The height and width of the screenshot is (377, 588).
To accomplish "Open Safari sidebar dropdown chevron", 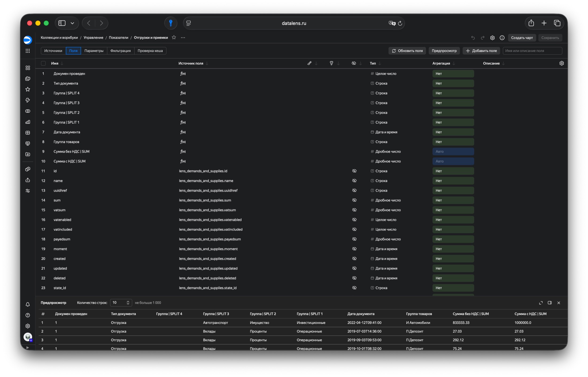I will 72,23.
